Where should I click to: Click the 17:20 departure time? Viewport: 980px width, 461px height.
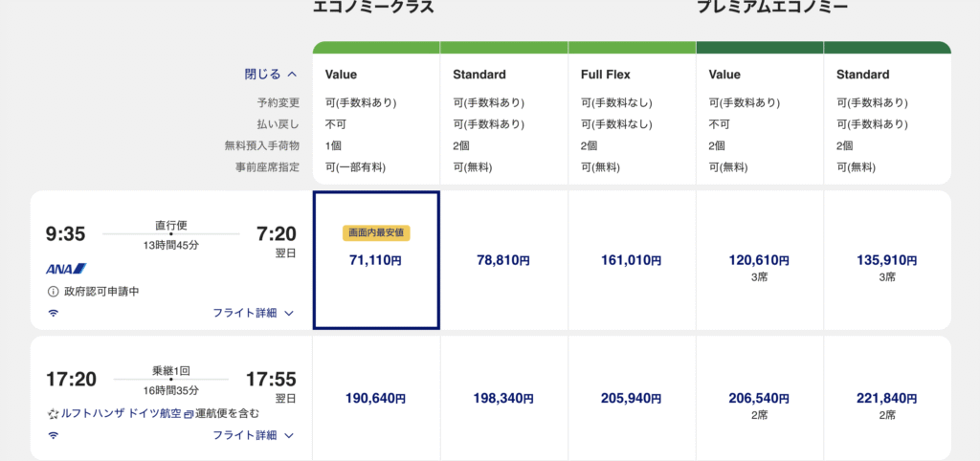[71, 379]
